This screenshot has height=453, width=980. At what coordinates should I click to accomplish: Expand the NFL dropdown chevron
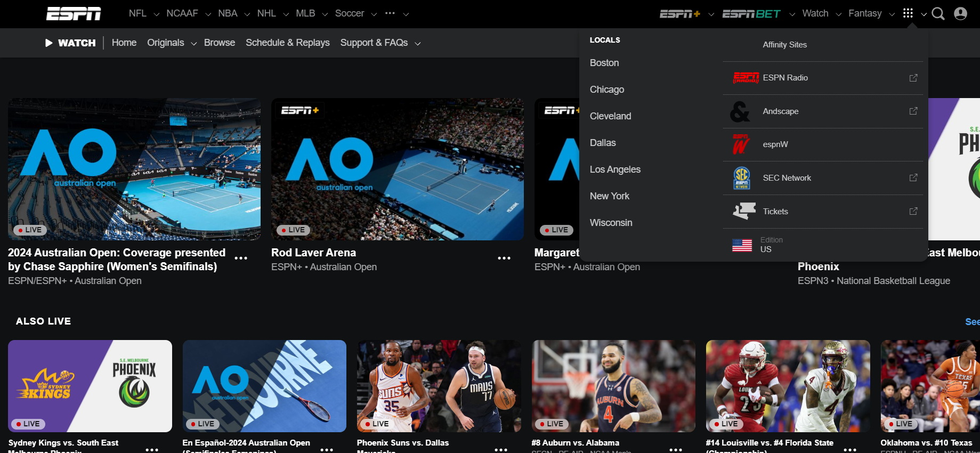coord(156,14)
